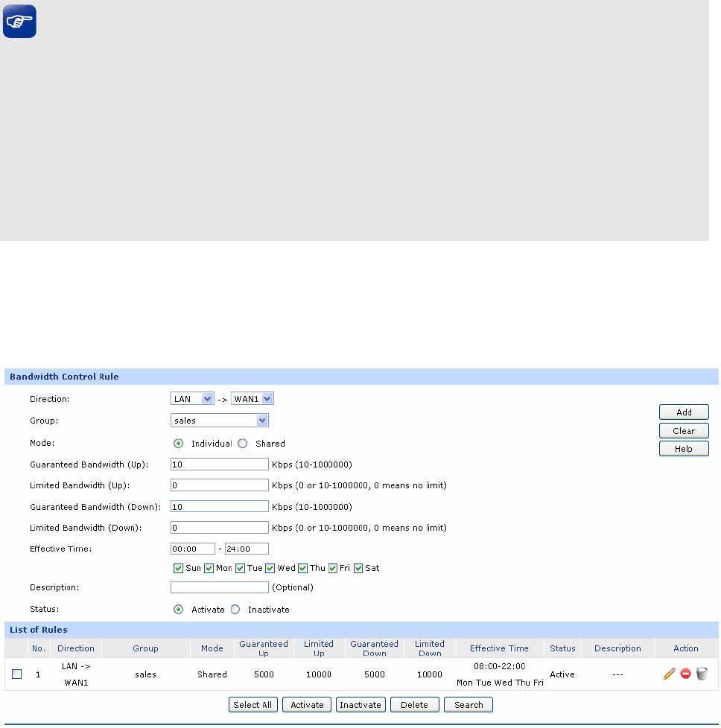Open the LAN direction source dropdown
The height and width of the screenshot is (728, 721).
point(193,399)
